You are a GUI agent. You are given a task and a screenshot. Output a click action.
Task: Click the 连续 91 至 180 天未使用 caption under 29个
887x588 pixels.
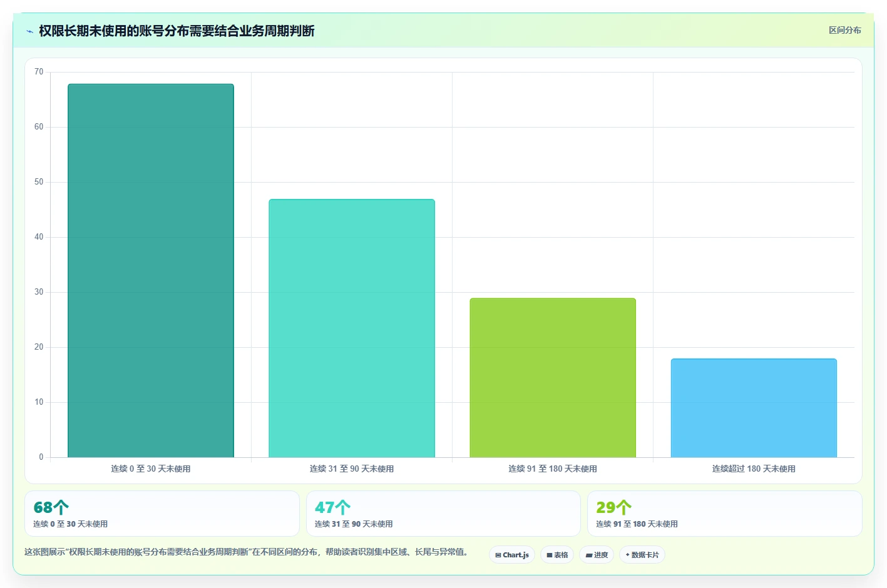coord(637,524)
